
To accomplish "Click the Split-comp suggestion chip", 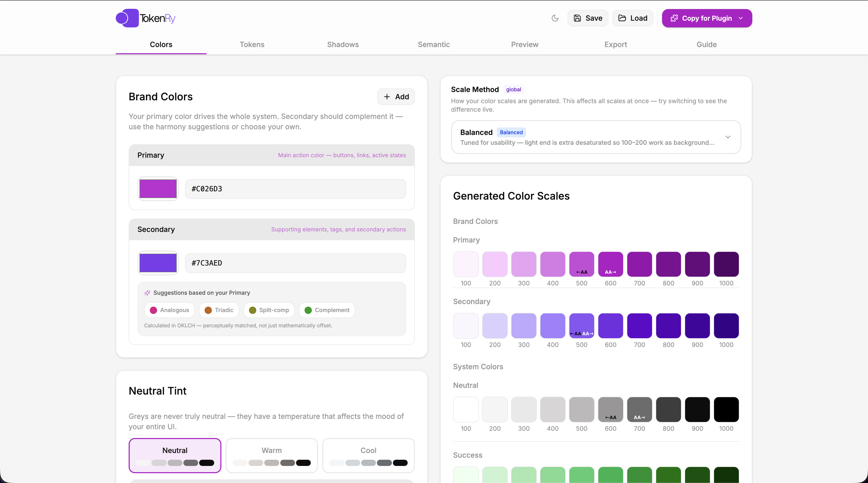I will click(x=269, y=310).
